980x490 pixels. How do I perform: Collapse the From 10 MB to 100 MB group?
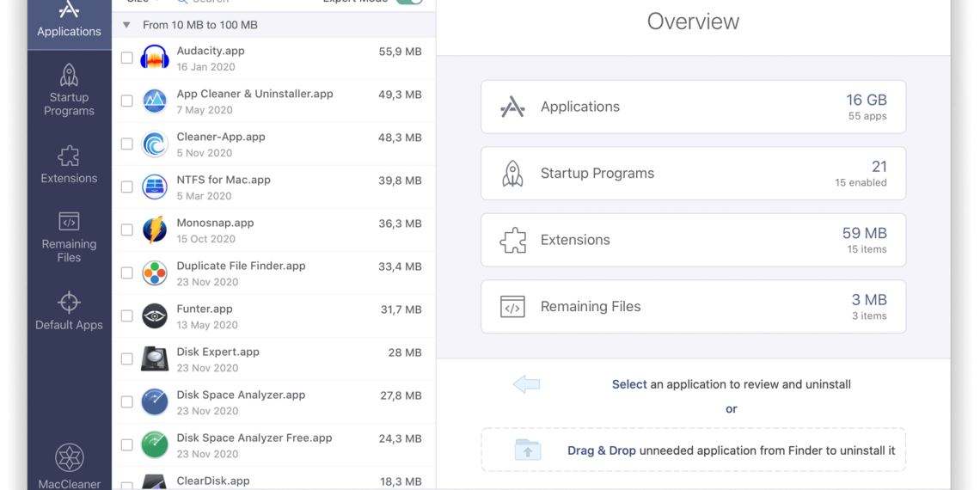[x=127, y=25]
